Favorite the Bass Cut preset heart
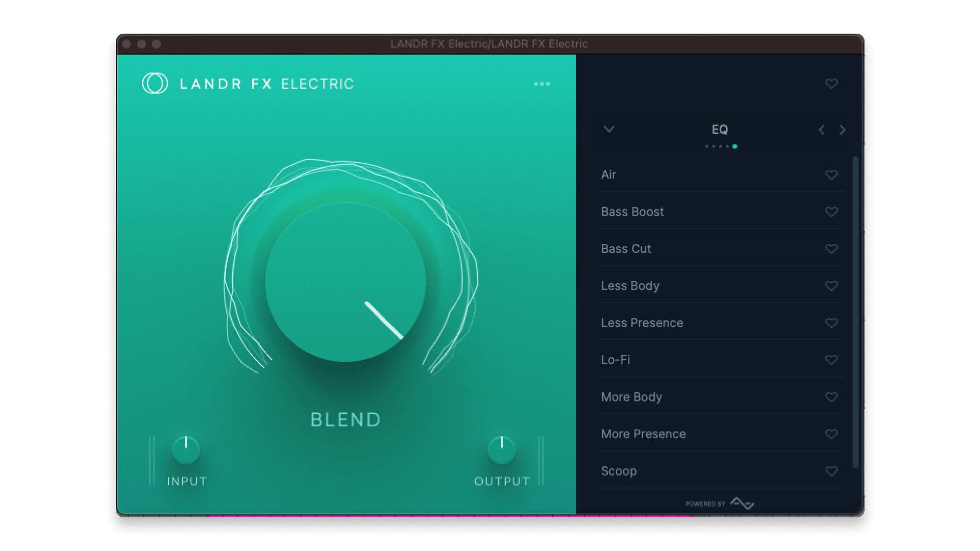 click(x=831, y=248)
